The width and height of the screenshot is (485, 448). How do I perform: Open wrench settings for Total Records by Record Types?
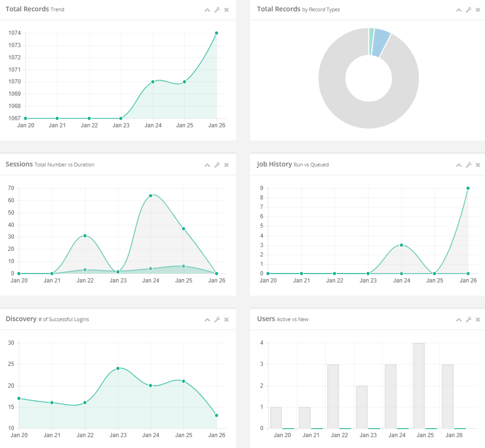coord(468,10)
